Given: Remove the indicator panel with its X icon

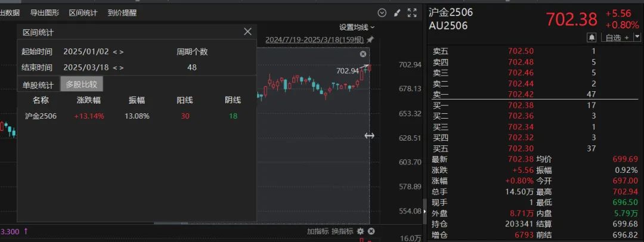Looking at the screenshot, I should point(371,231).
